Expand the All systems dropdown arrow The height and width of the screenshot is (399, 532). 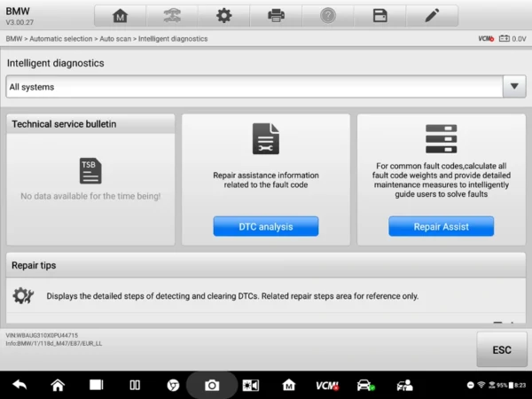514,87
